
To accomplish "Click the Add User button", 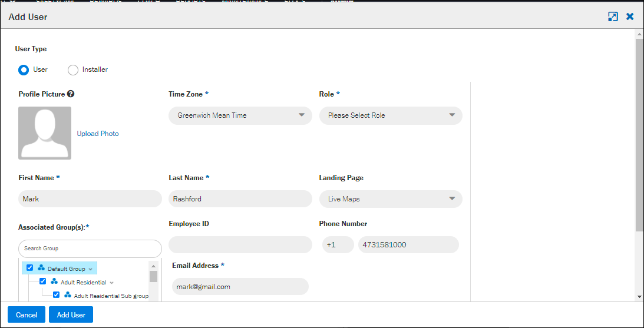I will (71, 315).
